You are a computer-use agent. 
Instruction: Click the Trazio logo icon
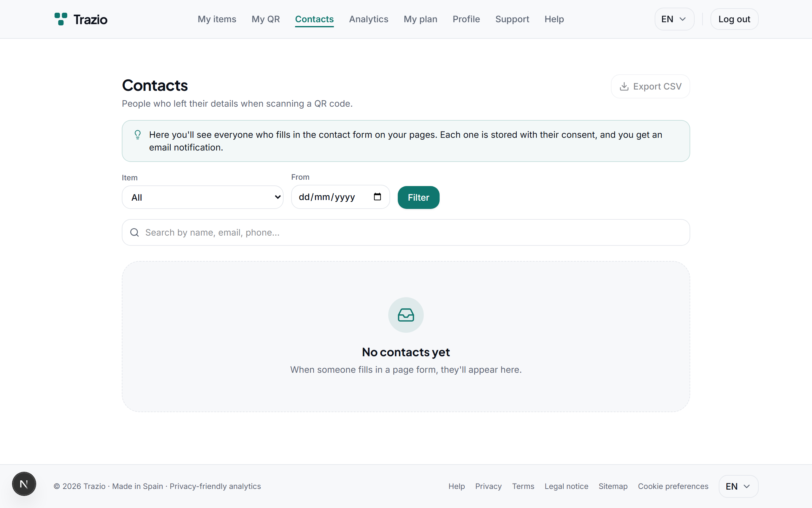61,19
